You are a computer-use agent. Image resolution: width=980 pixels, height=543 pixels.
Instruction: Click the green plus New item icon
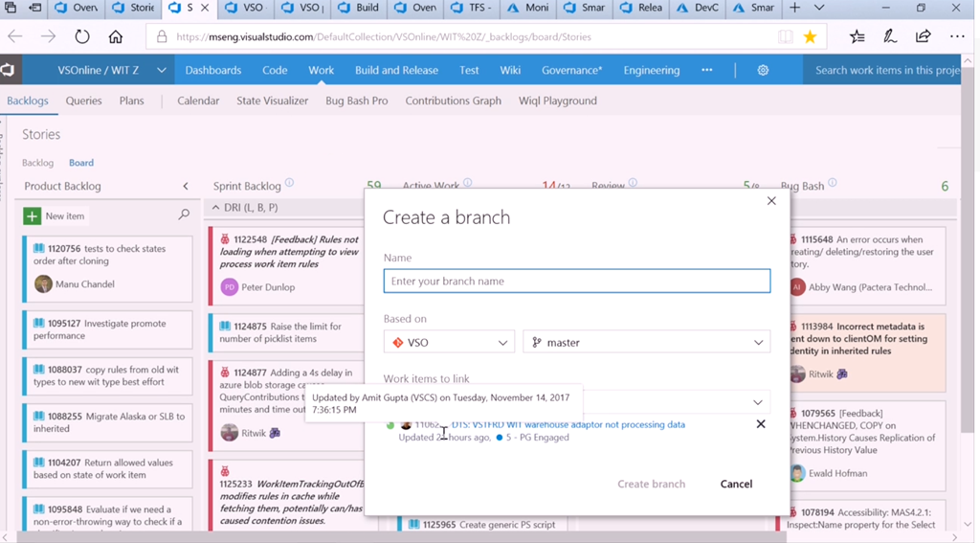(x=33, y=216)
